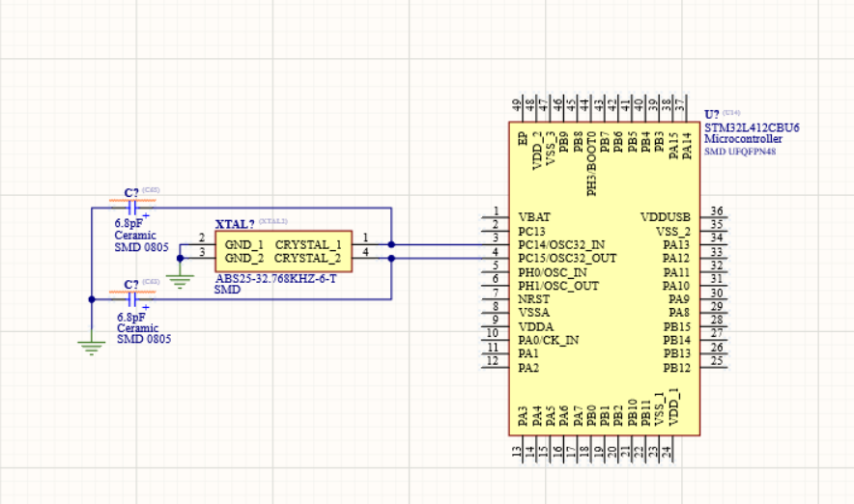This screenshot has width=854, height=504.
Task: Select the PC15/OSC32_OUT pin label
Action: coord(567,258)
